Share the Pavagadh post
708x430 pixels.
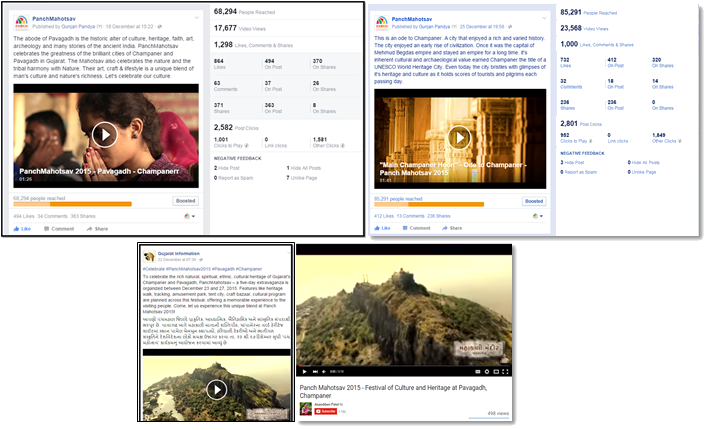(96, 228)
